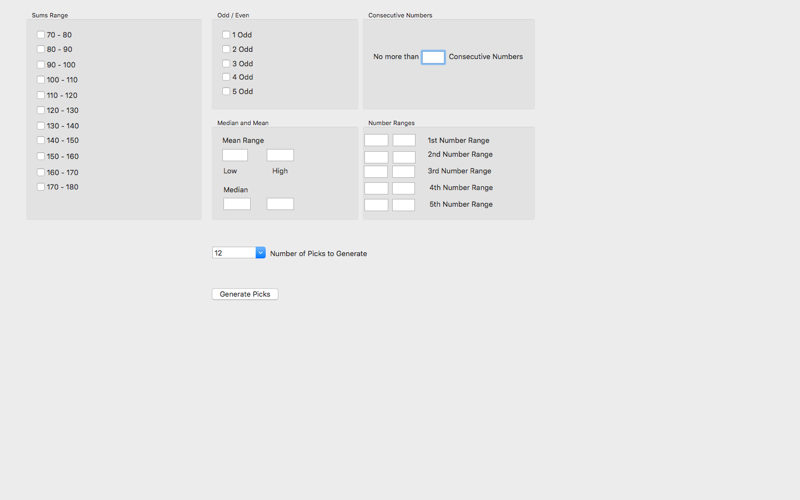
Task: Check the 80 - 90 sums range box
Action: [41, 49]
